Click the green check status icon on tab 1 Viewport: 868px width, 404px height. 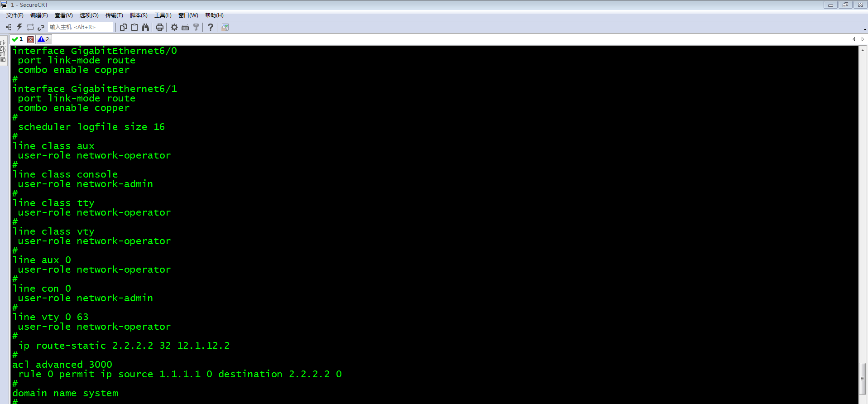[15, 39]
